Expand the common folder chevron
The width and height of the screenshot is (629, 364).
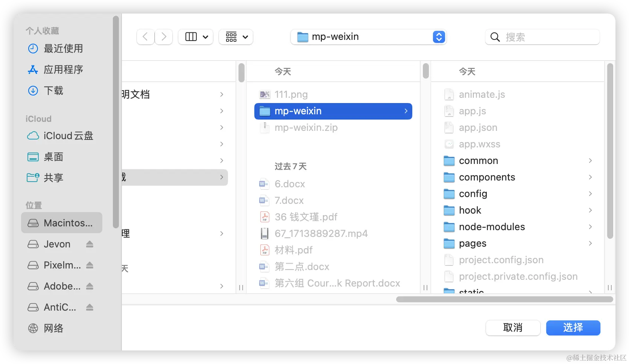[590, 161]
